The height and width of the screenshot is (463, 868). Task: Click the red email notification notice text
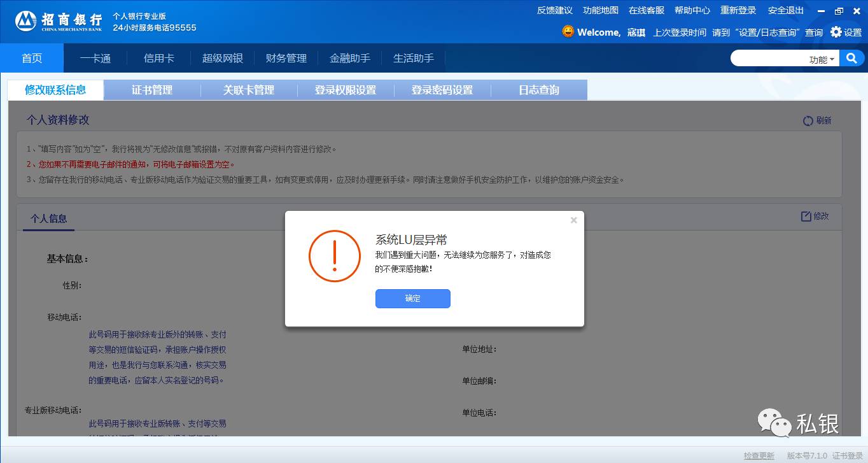(x=130, y=164)
